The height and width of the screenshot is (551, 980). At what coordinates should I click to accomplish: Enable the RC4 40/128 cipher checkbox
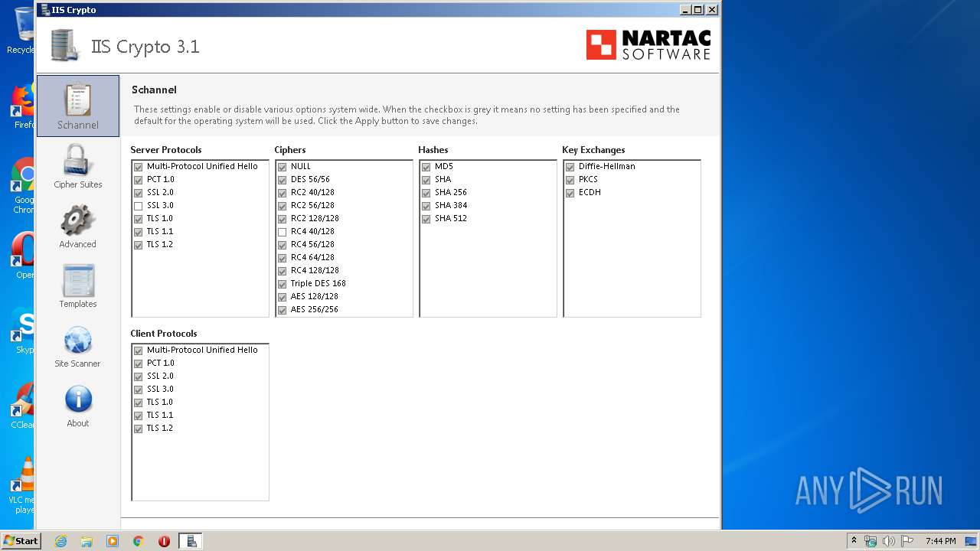pos(283,232)
